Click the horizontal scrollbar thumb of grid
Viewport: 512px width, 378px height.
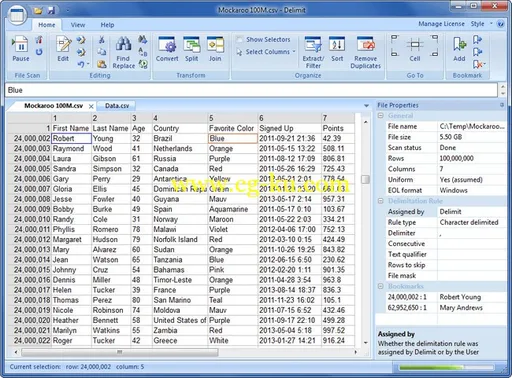(x=120, y=352)
